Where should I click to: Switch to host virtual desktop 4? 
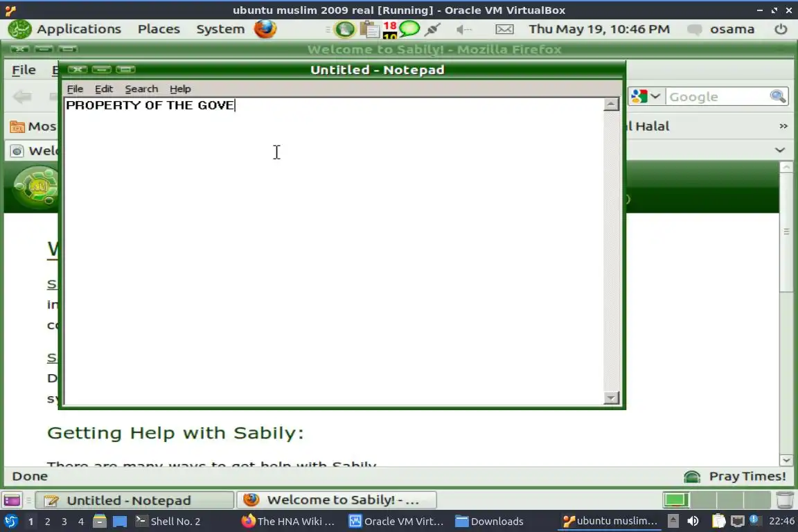pyautogui.click(x=80, y=522)
